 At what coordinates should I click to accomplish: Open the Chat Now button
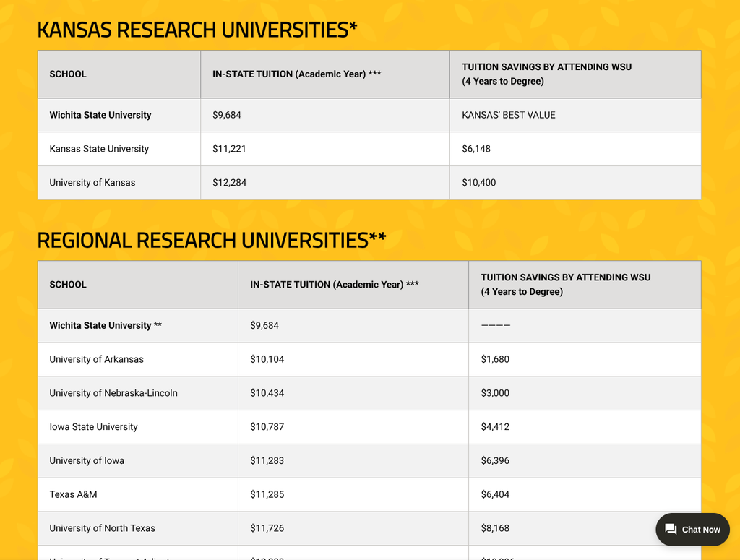(692, 530)
